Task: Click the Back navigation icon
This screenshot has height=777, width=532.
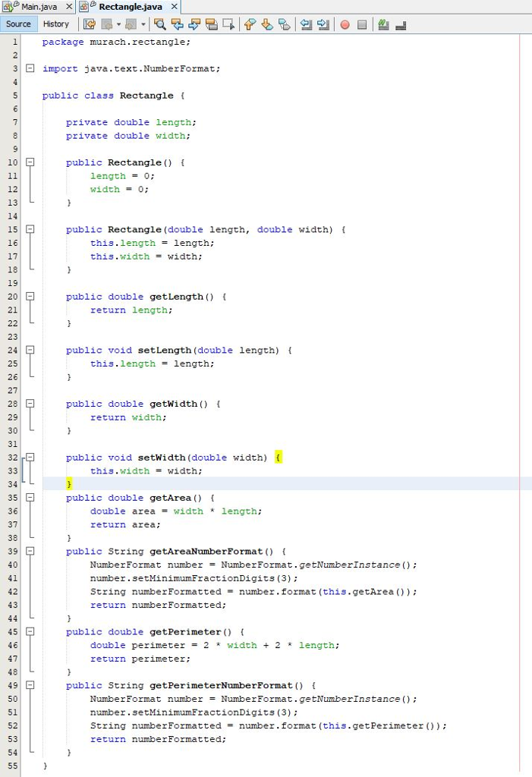Action: pyautogui.click(x=106, y=24)
